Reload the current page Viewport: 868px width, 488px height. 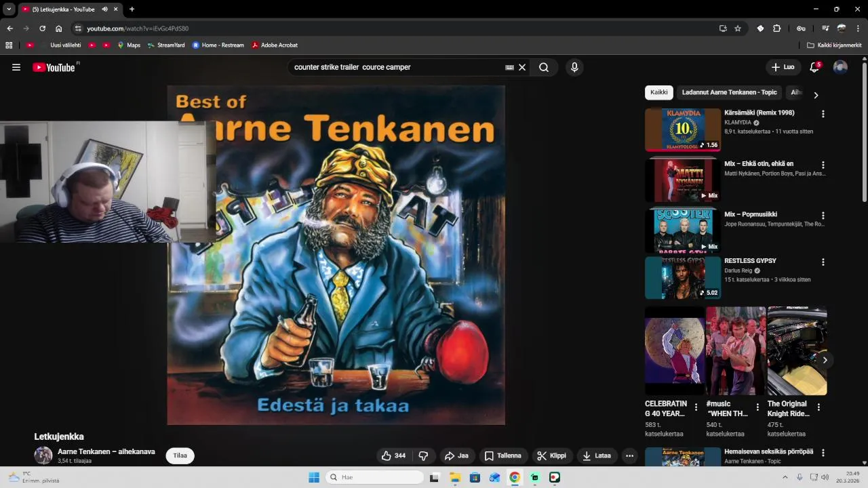click(42, 28)
